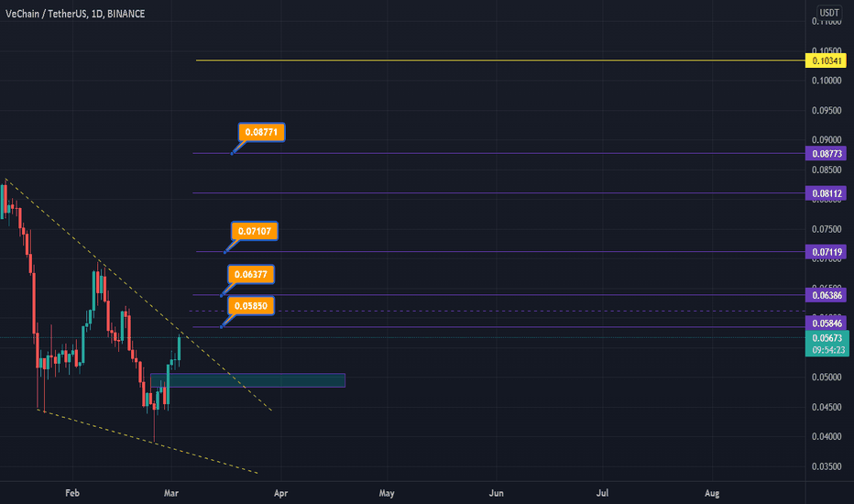Click the USDT currency label

(x=829, y=13)
